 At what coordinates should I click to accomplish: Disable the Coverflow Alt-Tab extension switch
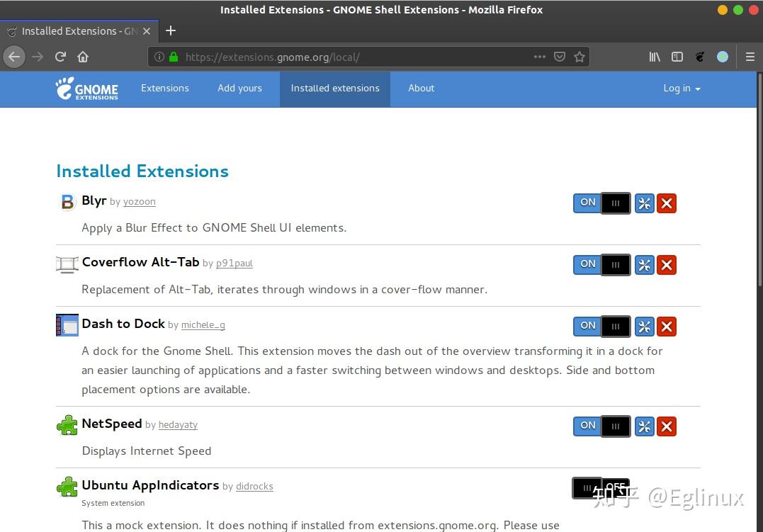tap(601, 265)
